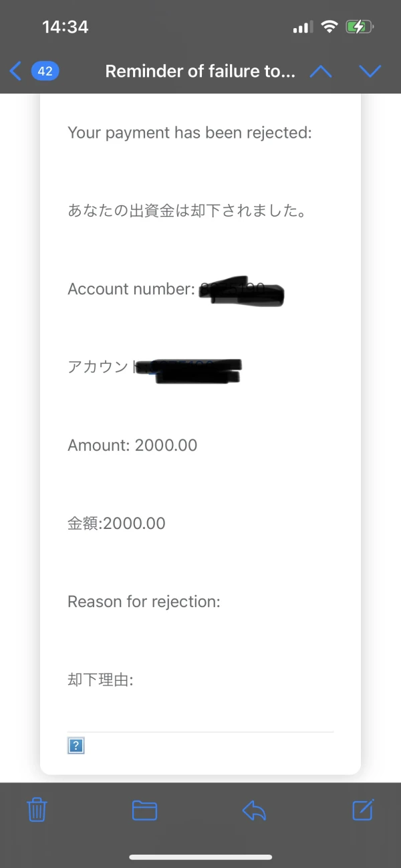Tap the "Reminder of failure to..." subject title
Screen dimensions: 401x868
point(200,72)
